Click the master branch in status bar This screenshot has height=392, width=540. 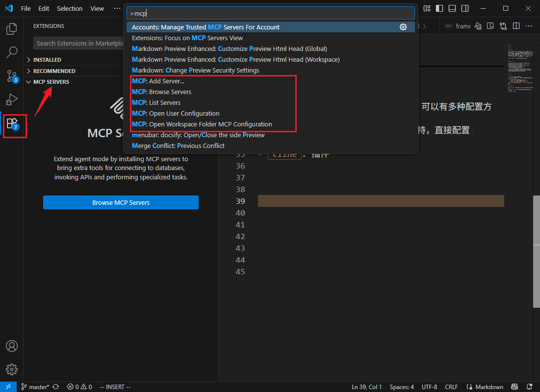(35, 387)
